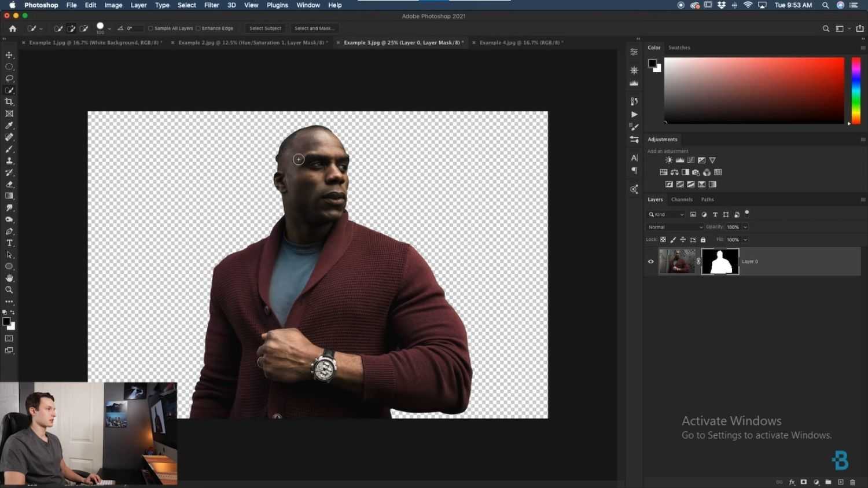The width and height of the screenshot is (868, 488).
Task: Select the Clone Stamp tool
Action: [x=9, y=161]
